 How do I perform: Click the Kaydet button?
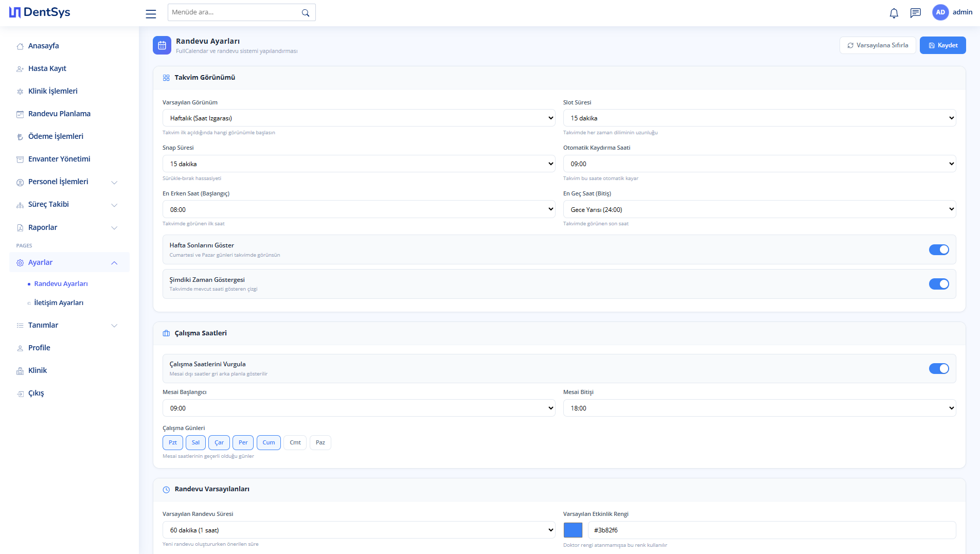[x=942, y=45]
